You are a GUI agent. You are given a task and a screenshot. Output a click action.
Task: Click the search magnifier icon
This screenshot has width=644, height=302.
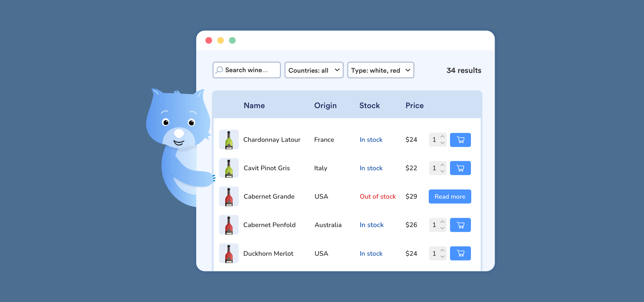pyautogui.click(x=219, y=70)
